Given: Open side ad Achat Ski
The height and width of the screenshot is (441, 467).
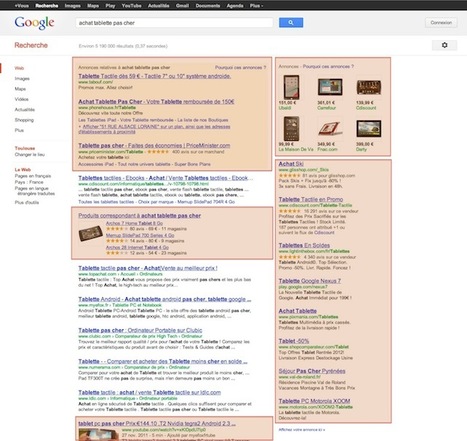Looking at the screenshot, I should click(x=291, y=164).
